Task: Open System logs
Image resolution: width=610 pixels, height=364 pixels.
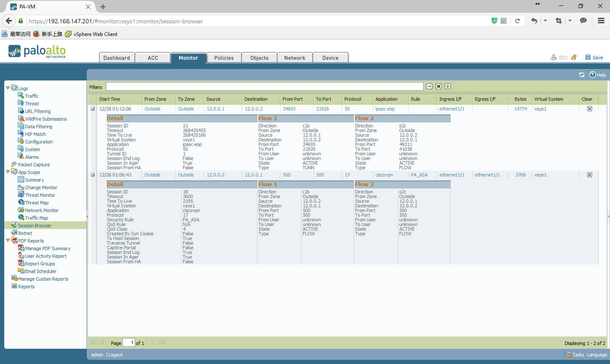Action: pyautogui.click(x=32, y=149)
